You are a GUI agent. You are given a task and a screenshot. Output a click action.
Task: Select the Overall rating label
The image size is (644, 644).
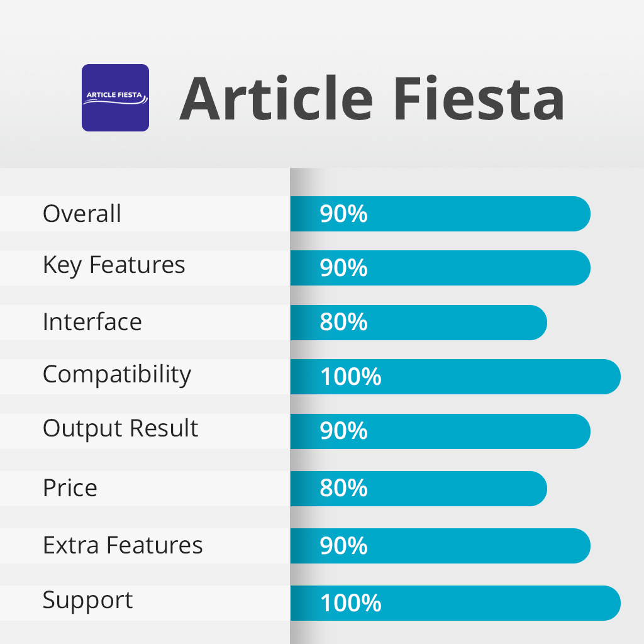click(82, 214)
